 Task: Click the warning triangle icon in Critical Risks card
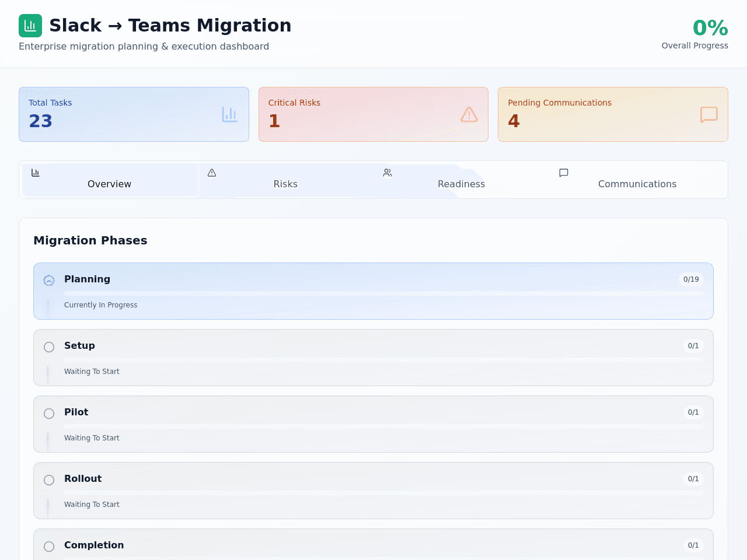click(469, 114)
